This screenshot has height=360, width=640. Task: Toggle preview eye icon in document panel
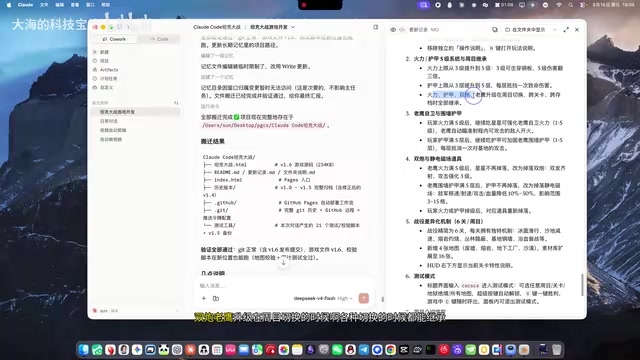click(393, 30)
